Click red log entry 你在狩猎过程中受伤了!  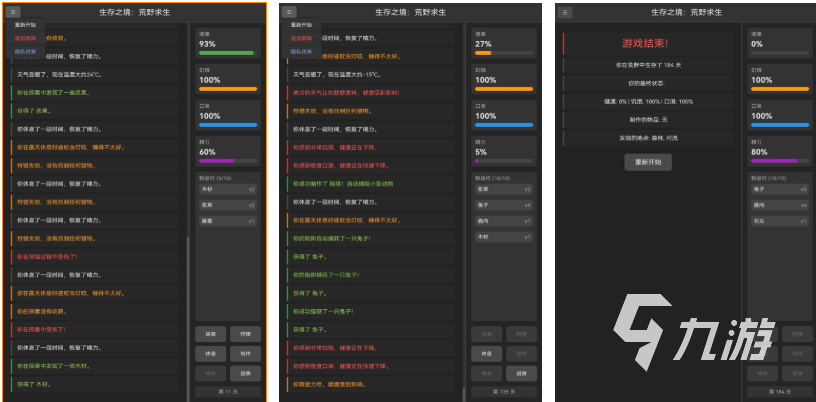[95, 257]
